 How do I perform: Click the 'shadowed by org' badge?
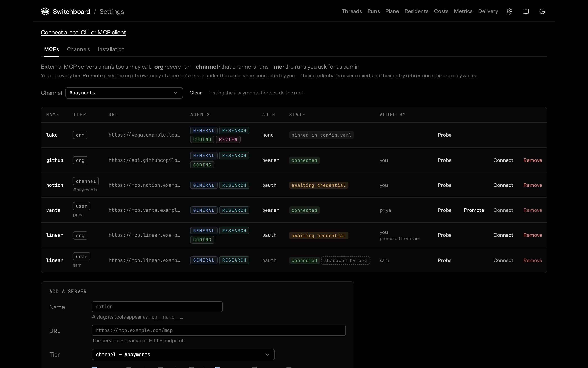pos(345,260)
